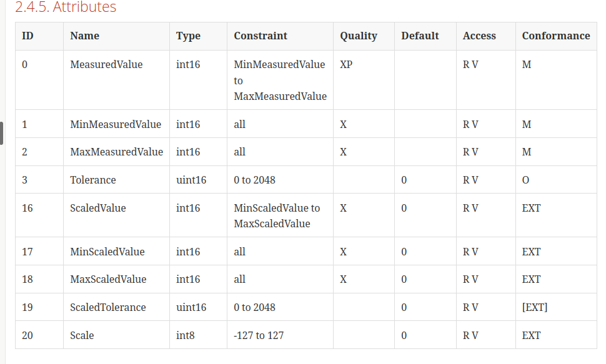606x364 pixels.
Task: Click the scrollbar thumb on the left edge
Action: point(2,134)
